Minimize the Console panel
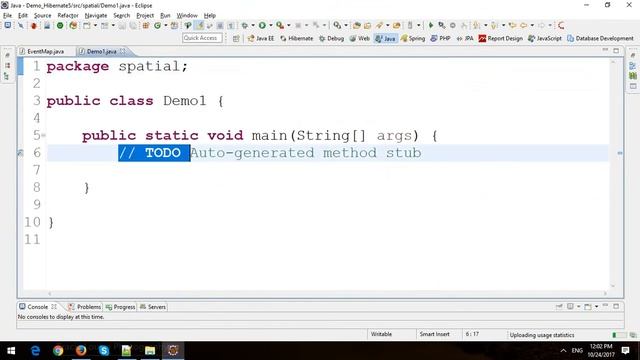640x360 pixels. click(605, 306)
